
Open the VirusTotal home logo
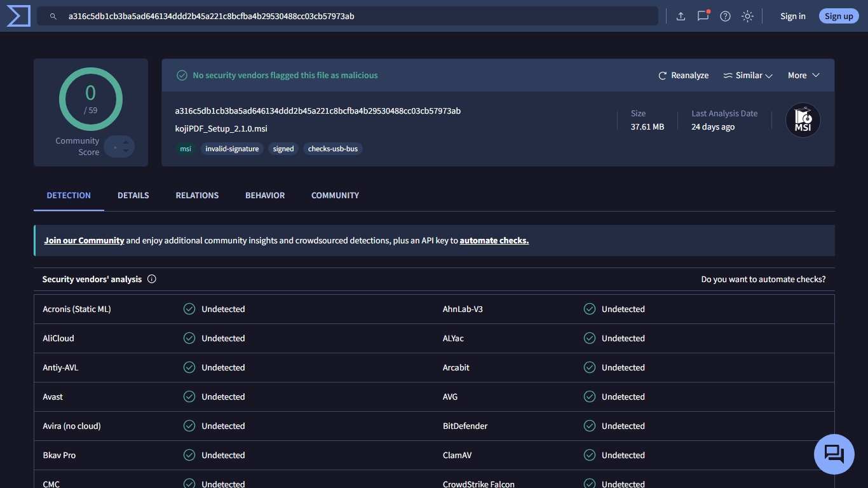click(x=18, y=15)
